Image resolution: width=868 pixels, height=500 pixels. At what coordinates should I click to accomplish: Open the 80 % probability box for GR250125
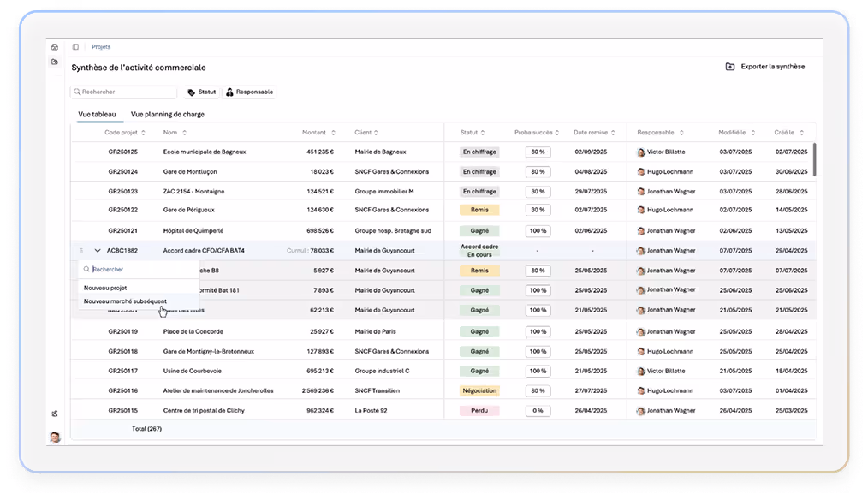[538, 152]
